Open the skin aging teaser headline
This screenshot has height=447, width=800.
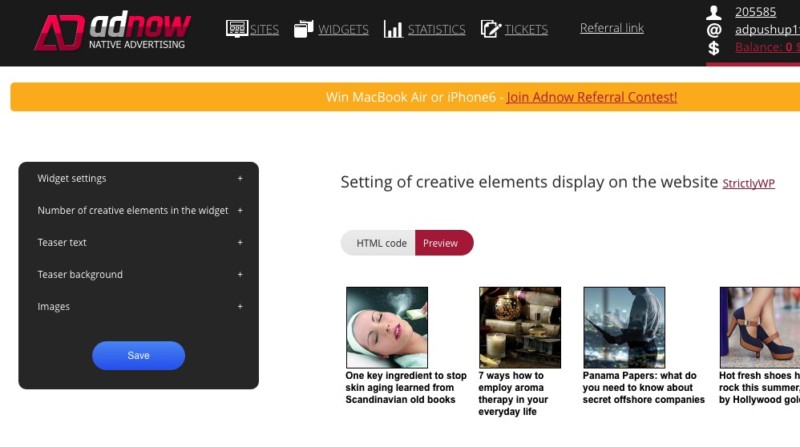point(406,388)
